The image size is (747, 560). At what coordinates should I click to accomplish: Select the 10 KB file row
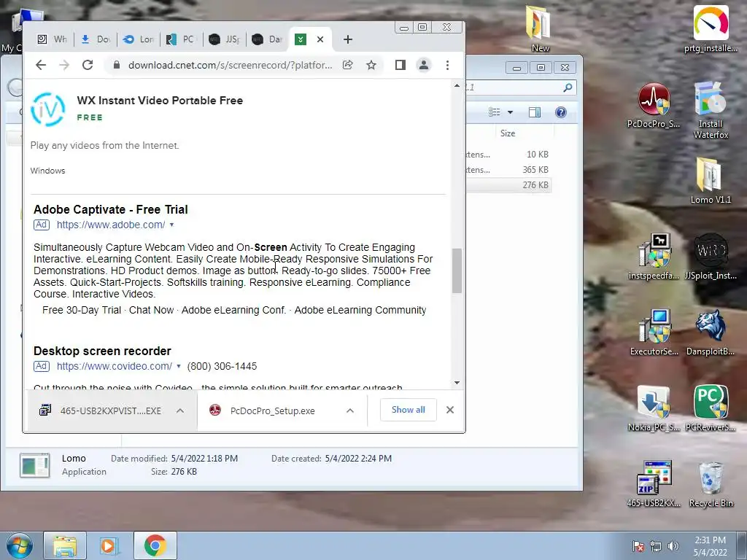[508, 155]
